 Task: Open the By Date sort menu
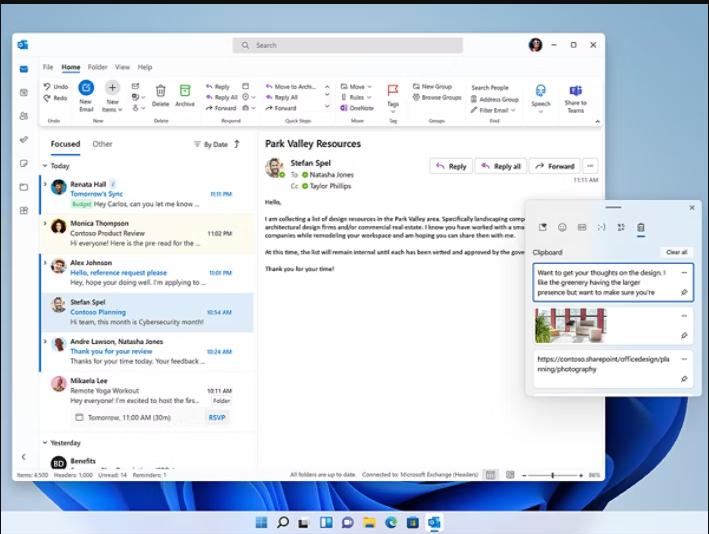coord(211,144)
